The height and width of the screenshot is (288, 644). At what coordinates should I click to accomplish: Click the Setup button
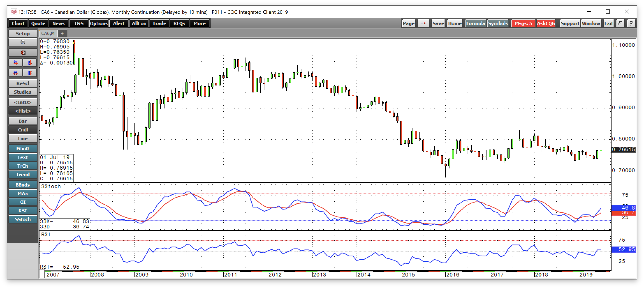tap(23, 33)
